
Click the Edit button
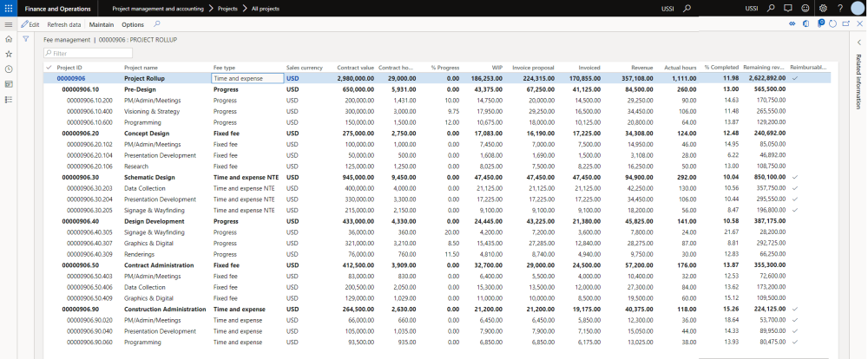[30, 24]
